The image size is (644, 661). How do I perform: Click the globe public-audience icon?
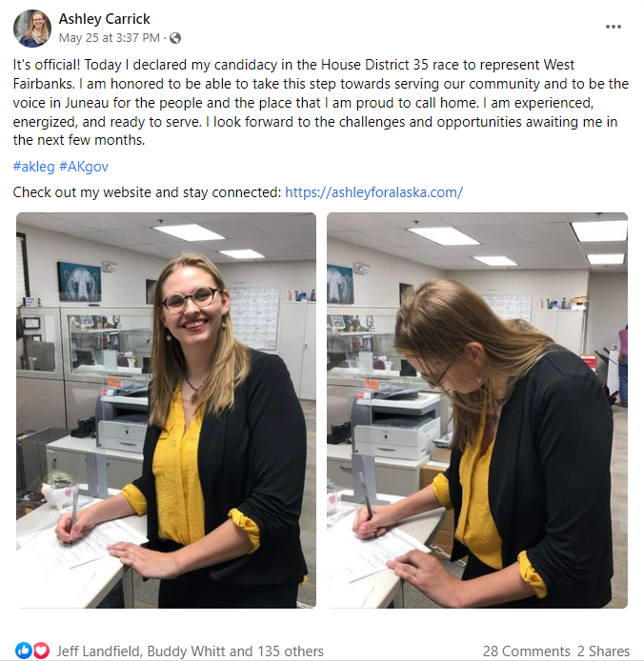pyautogui.click(x=175, y=38)
